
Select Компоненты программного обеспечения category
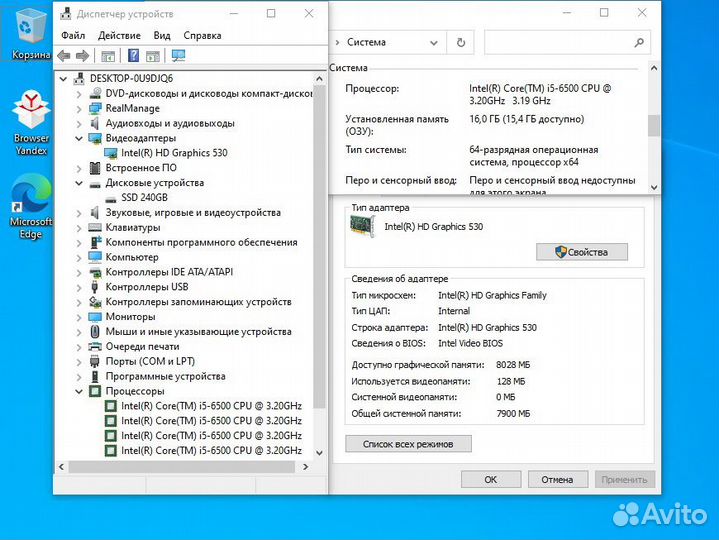[201, 242]
